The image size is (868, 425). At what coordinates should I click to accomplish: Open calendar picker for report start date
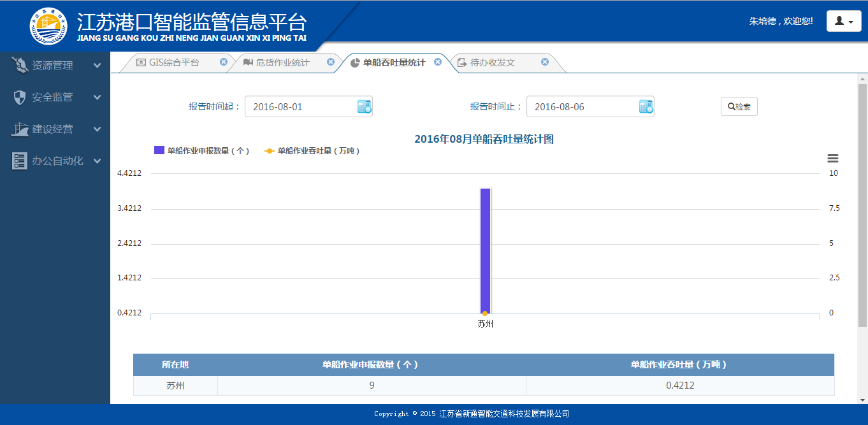pyautogui.click(x=364, y=107)
